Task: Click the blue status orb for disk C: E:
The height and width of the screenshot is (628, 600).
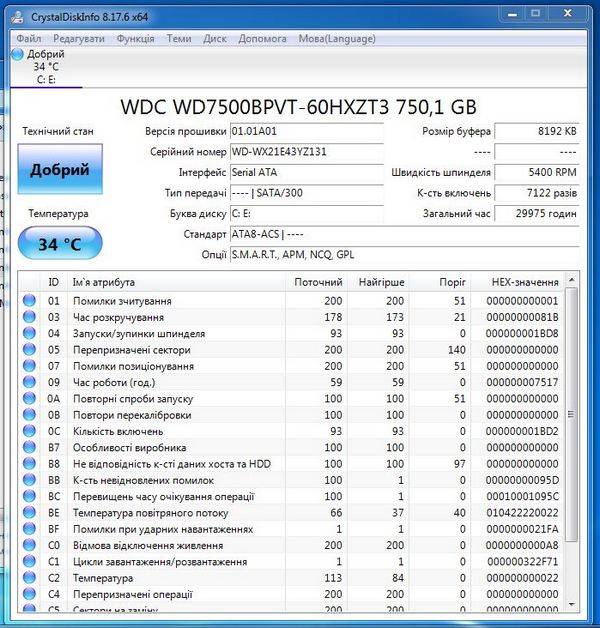Action: tap(18, 54)
